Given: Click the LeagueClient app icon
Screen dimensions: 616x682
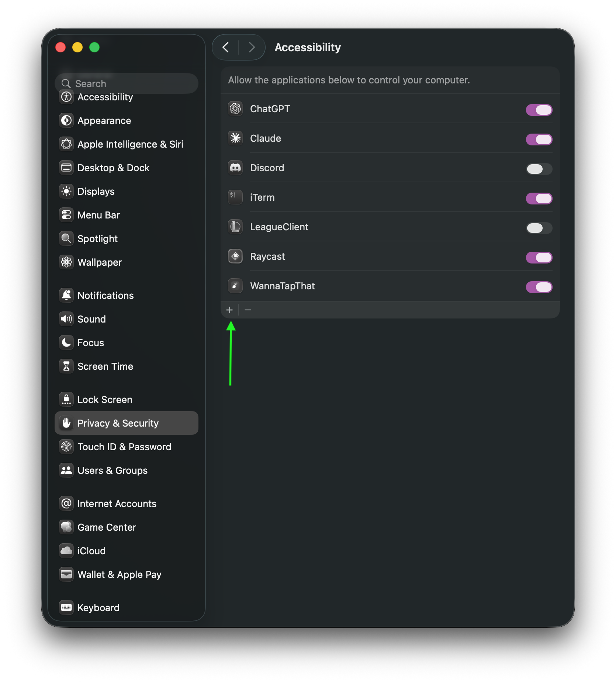Looking at the screenshot, I should pyautogui.click(x=235, y=227).
